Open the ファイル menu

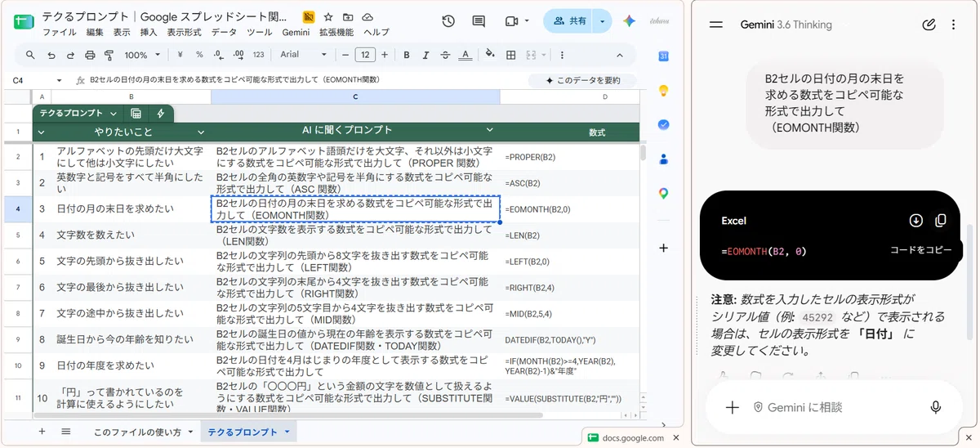click(x=59, y=33)
